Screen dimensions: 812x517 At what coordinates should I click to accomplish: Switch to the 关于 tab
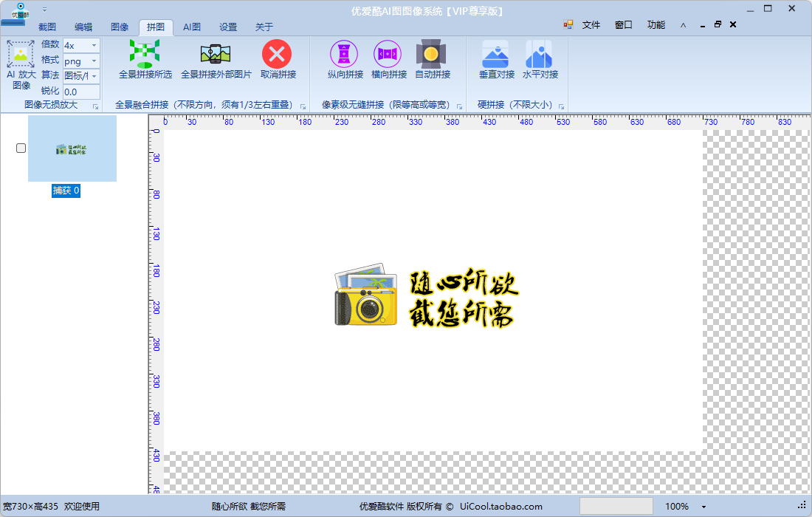point(264,27)
